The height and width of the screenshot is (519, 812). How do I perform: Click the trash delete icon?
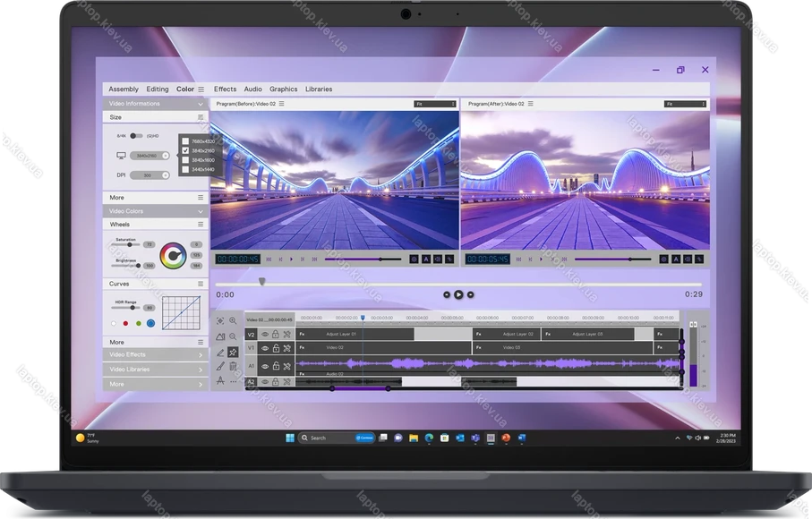pyautogui.click(x=233, y=366)
